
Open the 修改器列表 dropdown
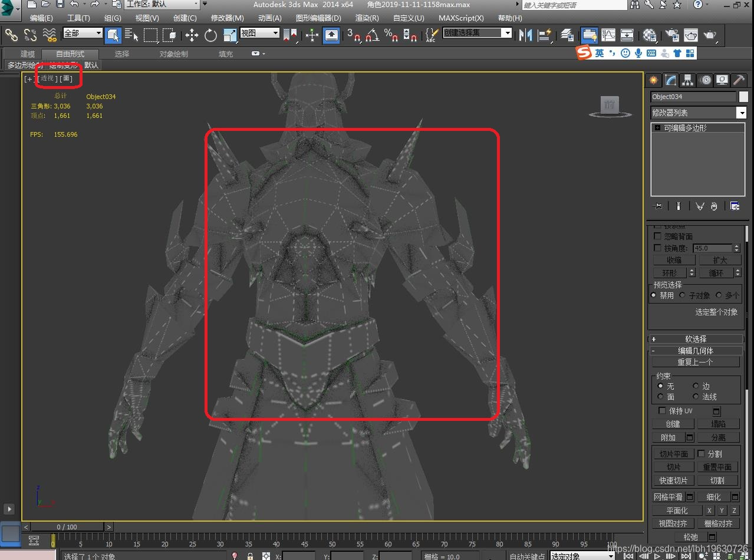click(741, 113)
